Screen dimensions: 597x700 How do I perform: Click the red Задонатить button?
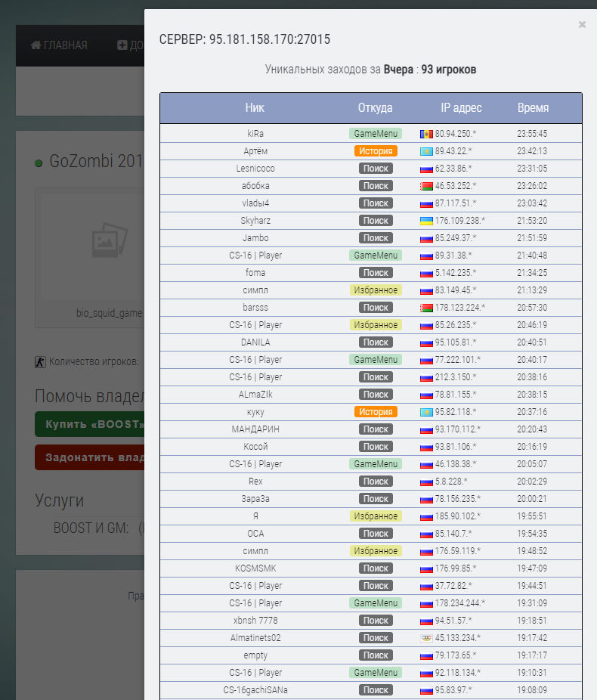click(90, 457)
